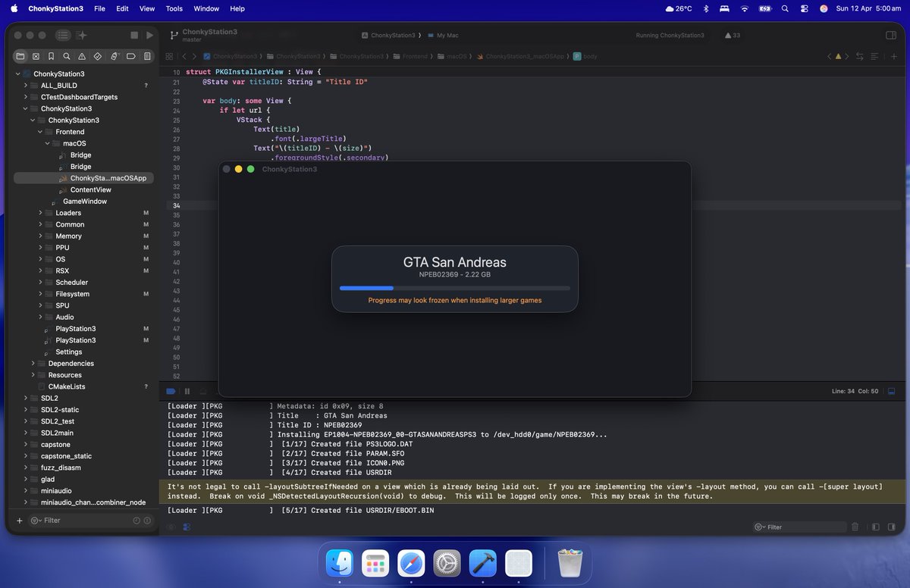Add a new file with the plus button
The height and width of the screenshot is (588, 910).
(x=20, y=521)
